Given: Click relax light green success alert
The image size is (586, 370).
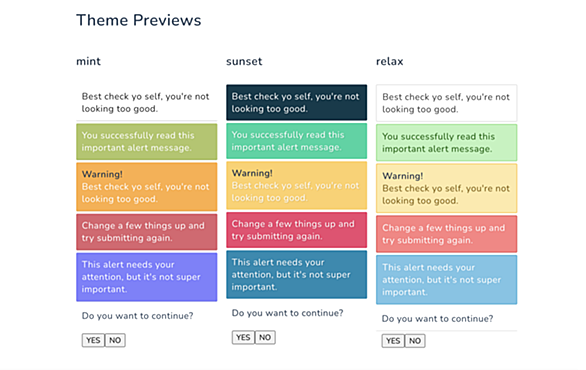Looking at the screenshot, I should (447, 142).
